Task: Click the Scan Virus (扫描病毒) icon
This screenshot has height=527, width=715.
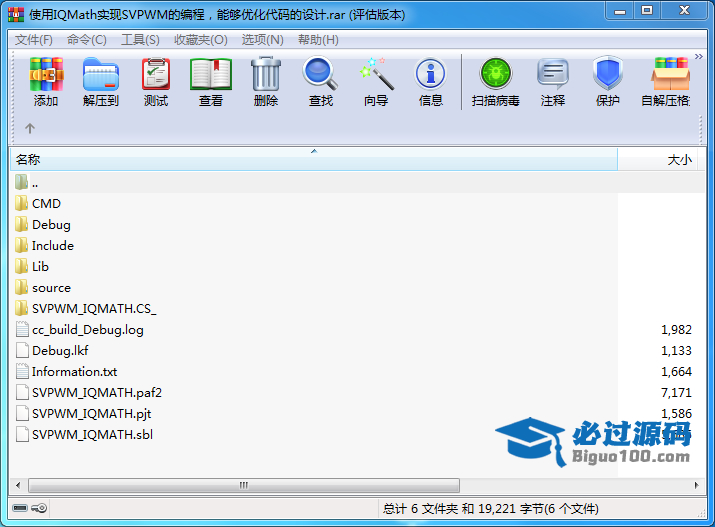Action: [496, 82]
